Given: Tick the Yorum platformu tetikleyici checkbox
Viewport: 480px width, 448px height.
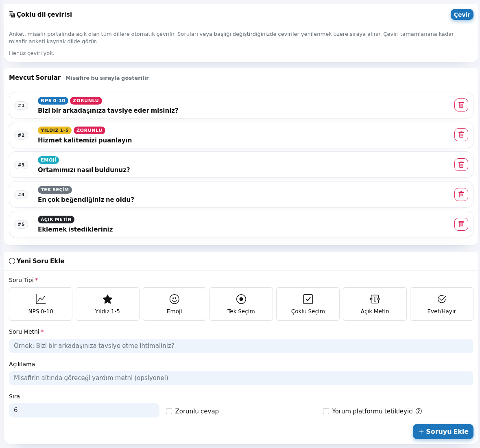Looking at the screenshot, I should (326, 411).
